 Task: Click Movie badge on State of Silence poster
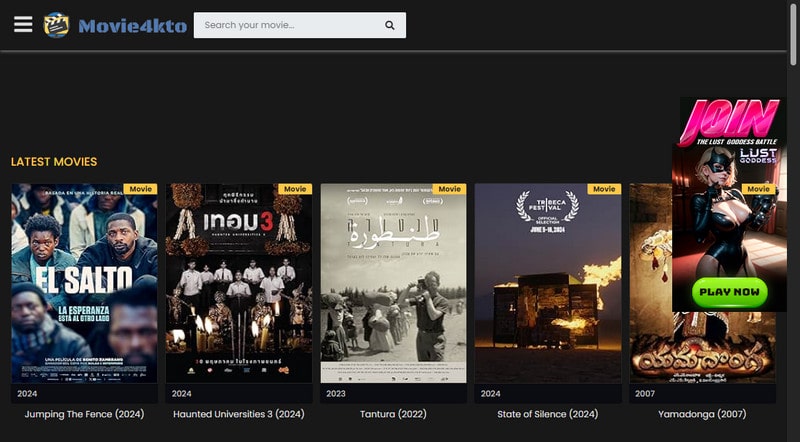(604, 189)
